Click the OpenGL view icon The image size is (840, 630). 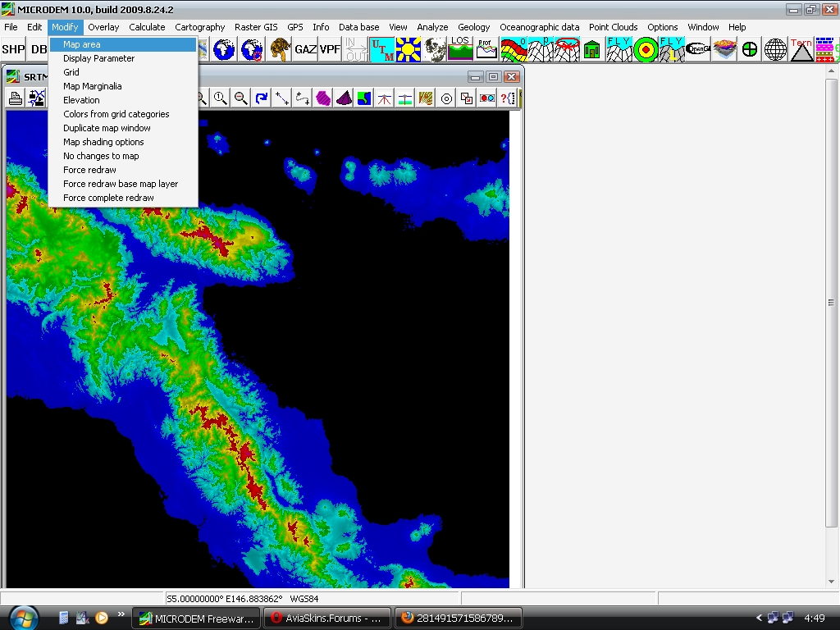coord(698,49)
